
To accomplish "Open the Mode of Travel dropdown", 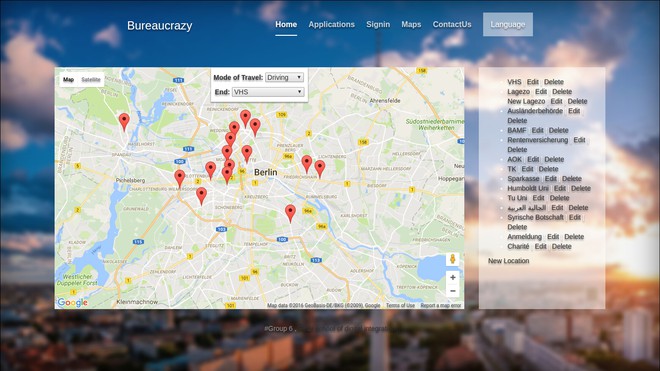I will pos(285,77).
